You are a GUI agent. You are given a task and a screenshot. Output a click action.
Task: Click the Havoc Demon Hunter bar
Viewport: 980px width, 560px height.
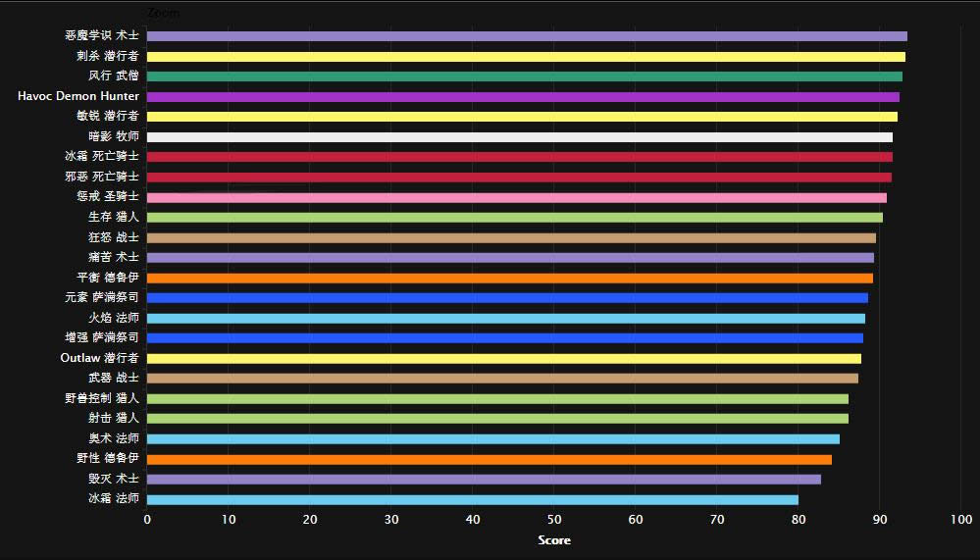click(523, 97)
